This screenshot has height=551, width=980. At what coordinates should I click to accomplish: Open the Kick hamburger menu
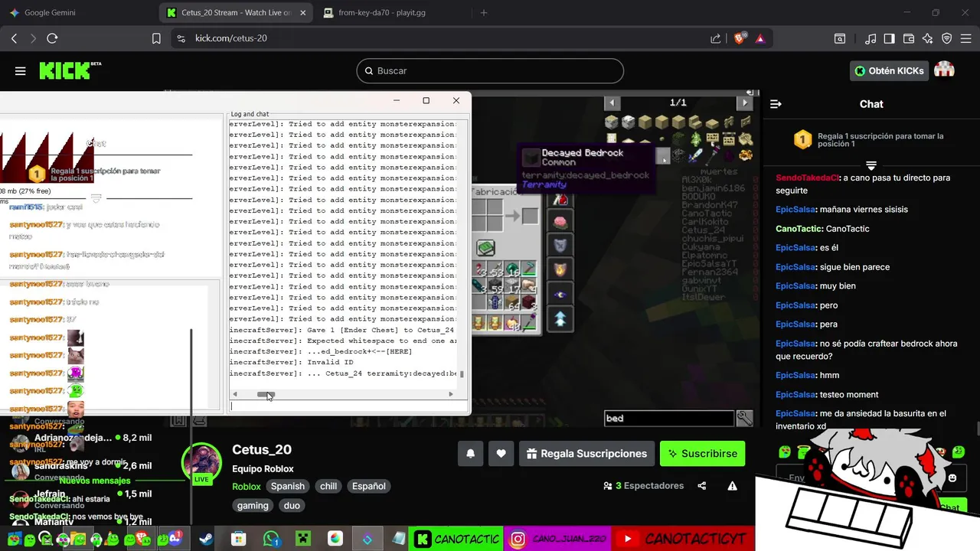[x=20, y=71]
